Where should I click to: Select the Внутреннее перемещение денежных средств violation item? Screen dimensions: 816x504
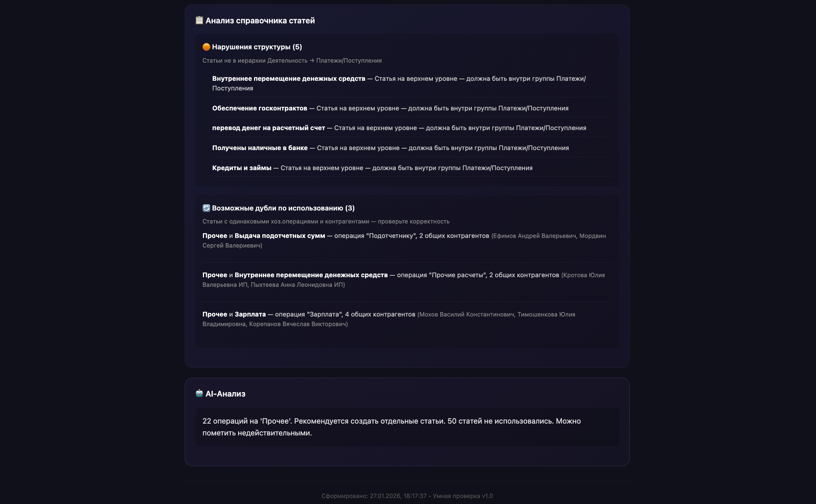(x=289, y=79)
